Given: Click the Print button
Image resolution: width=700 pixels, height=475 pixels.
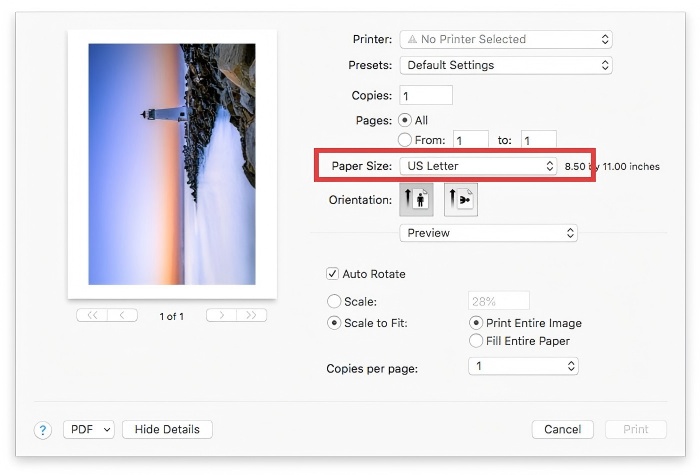Looking at the screenshot, I should (x=636, y=429).
